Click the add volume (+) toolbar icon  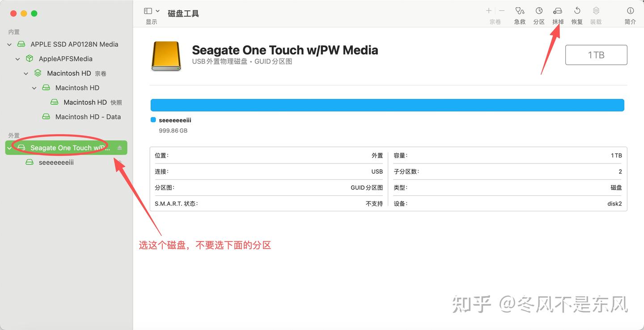pyautogui.click(x=489, y=11)
